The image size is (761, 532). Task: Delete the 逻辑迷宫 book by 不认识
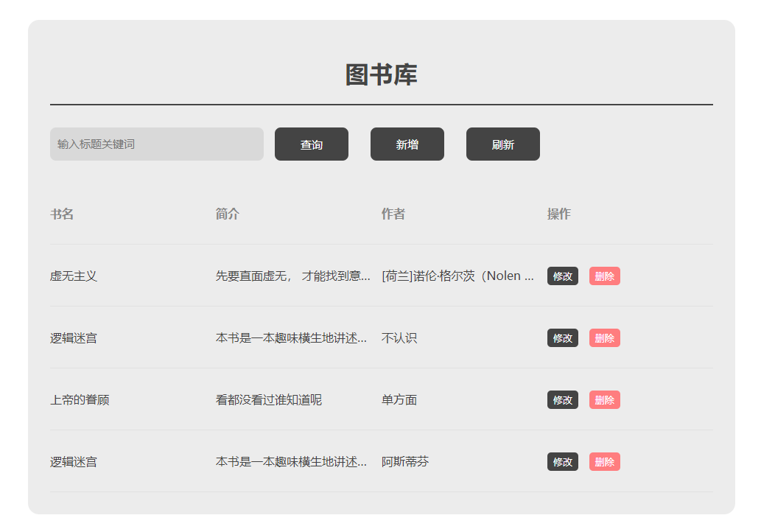coord(605,337)
